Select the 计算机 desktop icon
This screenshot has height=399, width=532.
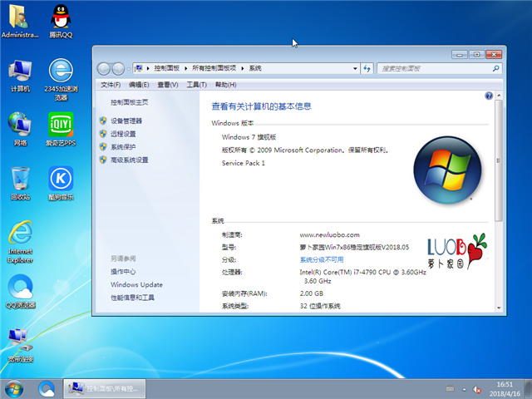pos(20,76)
